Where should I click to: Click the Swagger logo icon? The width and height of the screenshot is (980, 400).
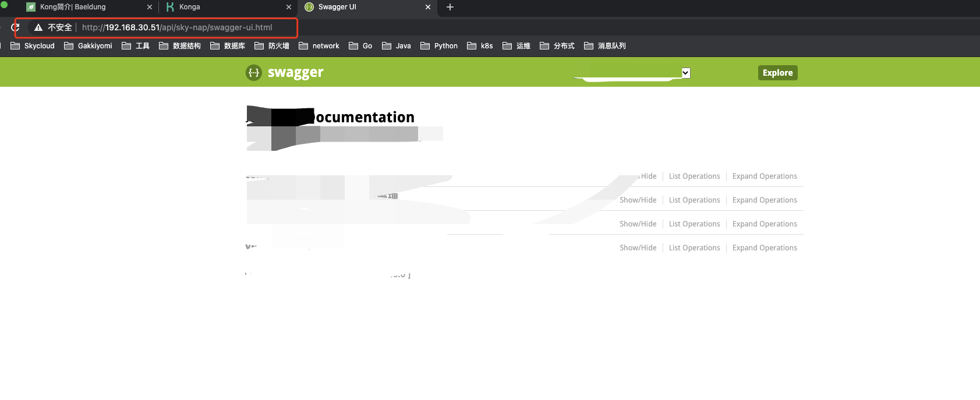[254, 73]
